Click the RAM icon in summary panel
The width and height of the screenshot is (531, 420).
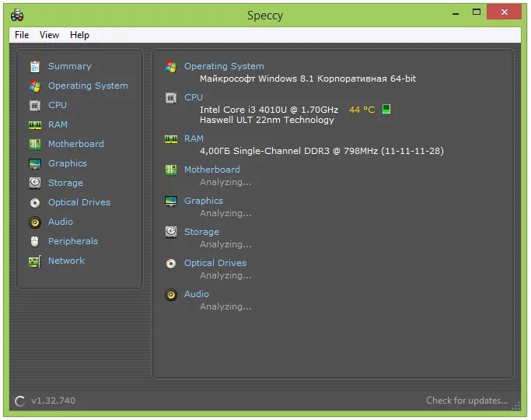pyautogui.click(x=171, y=139)
